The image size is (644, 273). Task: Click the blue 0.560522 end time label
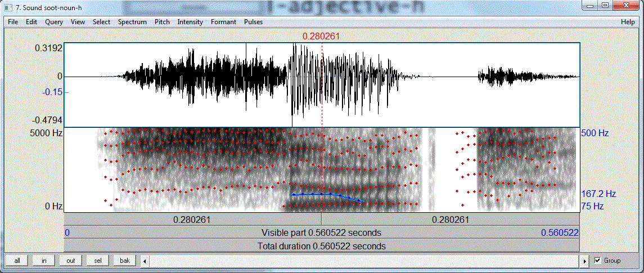click(x=560, y=233)
